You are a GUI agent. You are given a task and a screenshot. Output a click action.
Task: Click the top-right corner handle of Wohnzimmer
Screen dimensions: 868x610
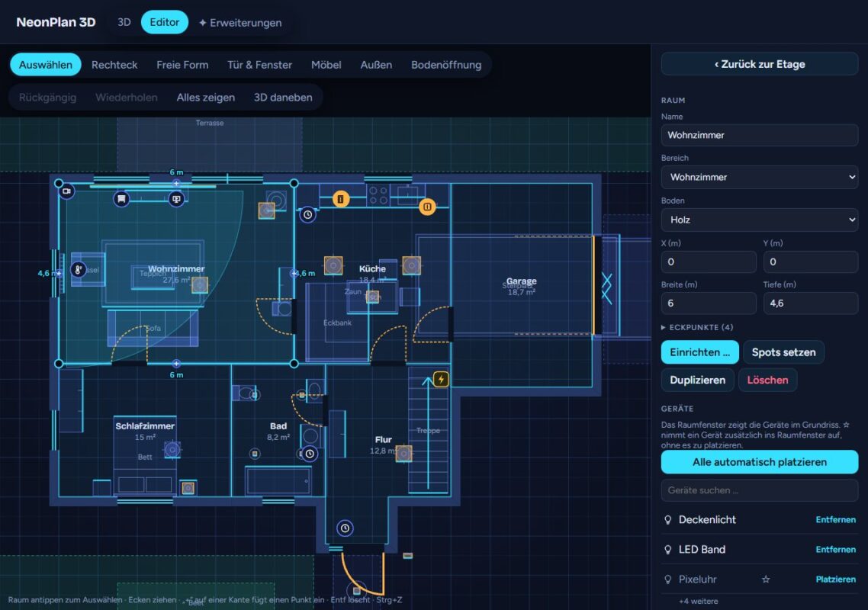tap(294, 183)
